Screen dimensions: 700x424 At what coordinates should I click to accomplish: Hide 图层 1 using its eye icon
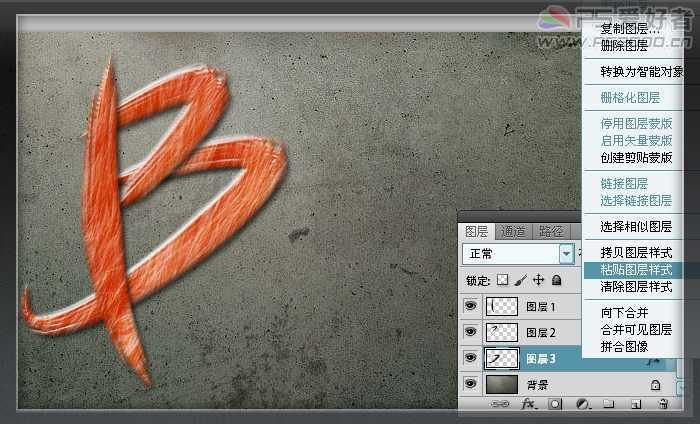[x=470, y=306]
